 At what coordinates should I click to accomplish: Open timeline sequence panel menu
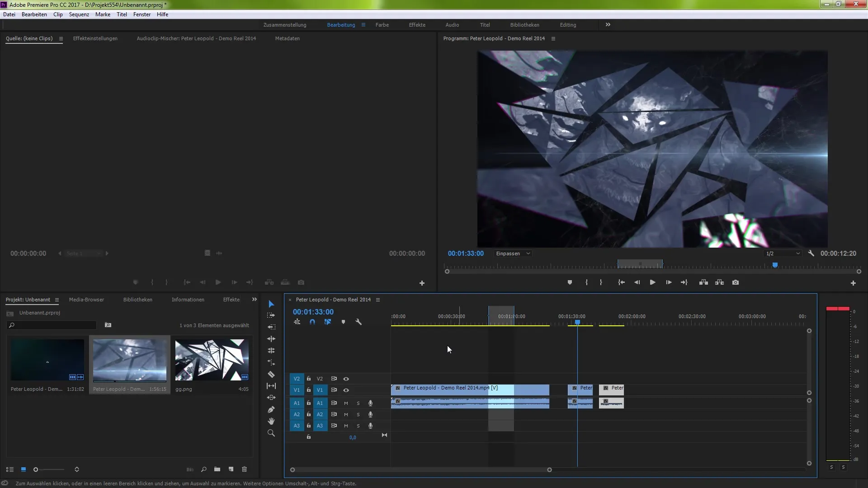(x=377, y=300)
